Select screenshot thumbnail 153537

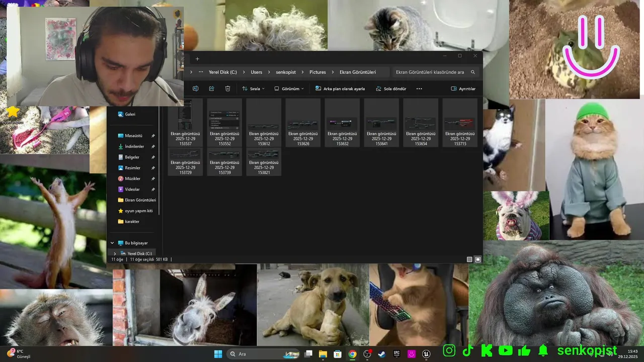pyautogui.click(x=185, y=122)
